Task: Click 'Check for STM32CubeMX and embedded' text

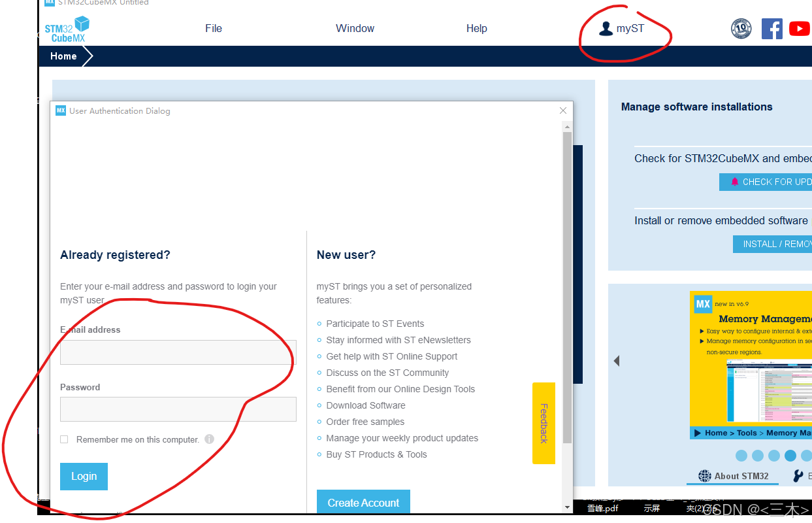Action: (723, 158)
